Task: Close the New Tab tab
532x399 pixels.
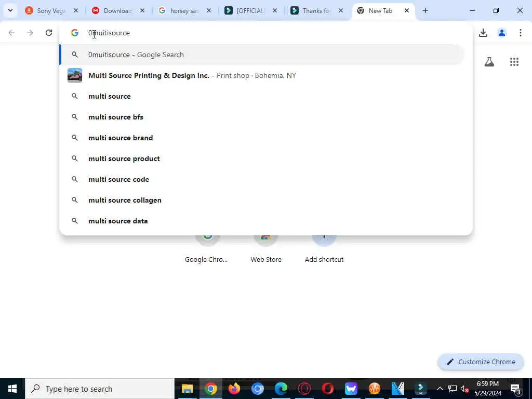Action: (407, 11)
